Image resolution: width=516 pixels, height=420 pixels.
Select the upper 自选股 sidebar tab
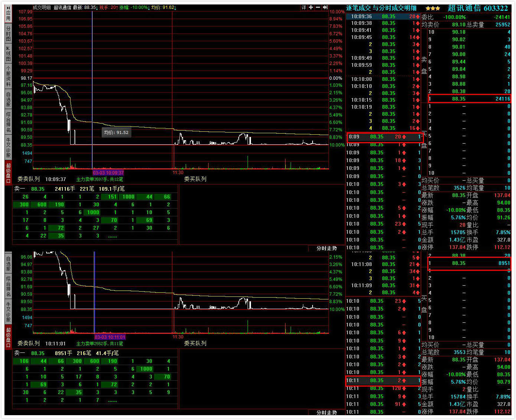coord(8,99)
